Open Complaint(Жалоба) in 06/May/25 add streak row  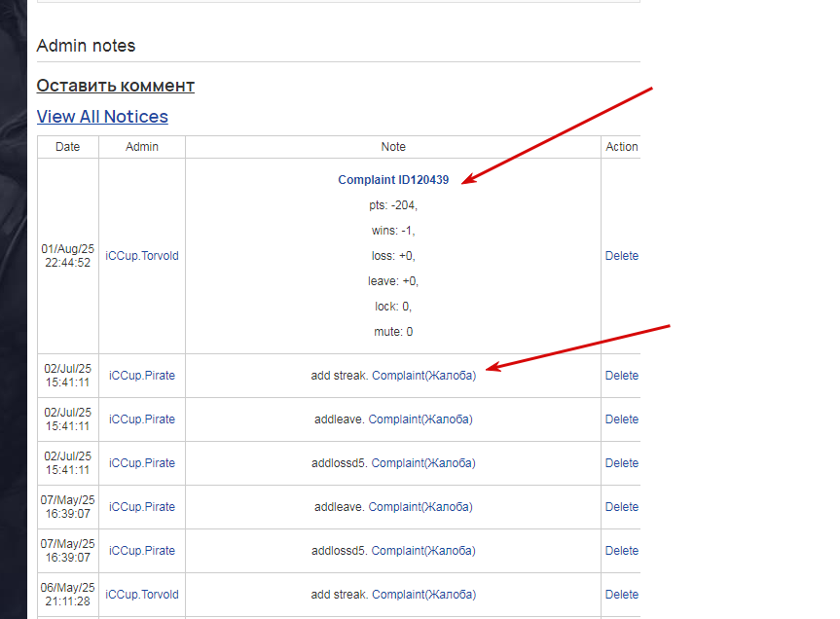[x=423, y=595]
